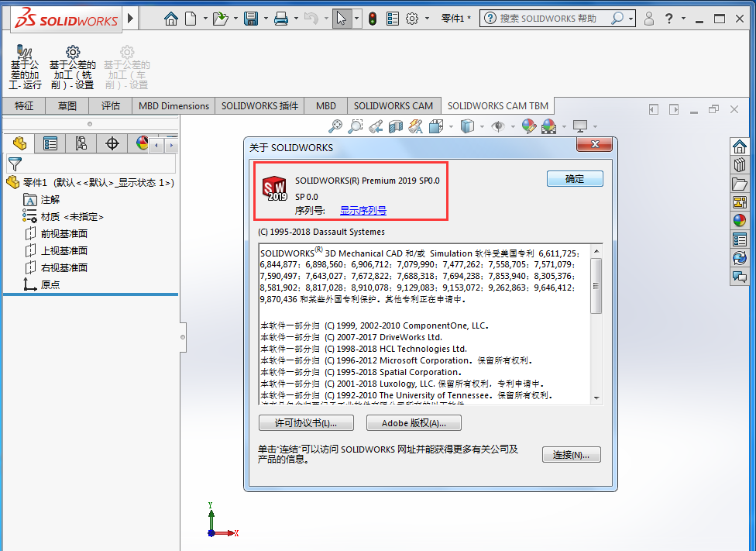This screenshot has width=756, height=551.
Task: Open Custom Properties task pane
Action: [x=739, y=239]
